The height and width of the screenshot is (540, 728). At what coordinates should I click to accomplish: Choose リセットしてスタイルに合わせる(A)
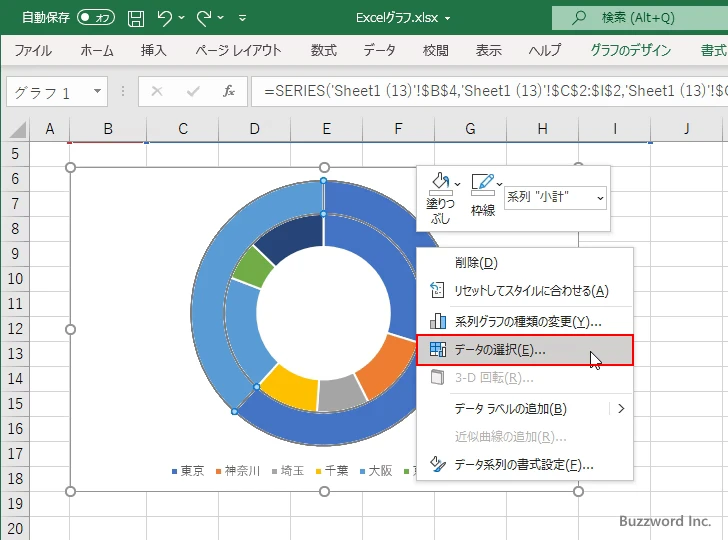pos(525,291)
